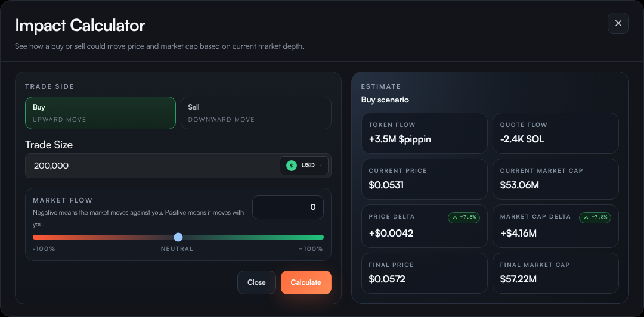
Task: Click the Market Flow value box
Action: click(x=288, y=207)
